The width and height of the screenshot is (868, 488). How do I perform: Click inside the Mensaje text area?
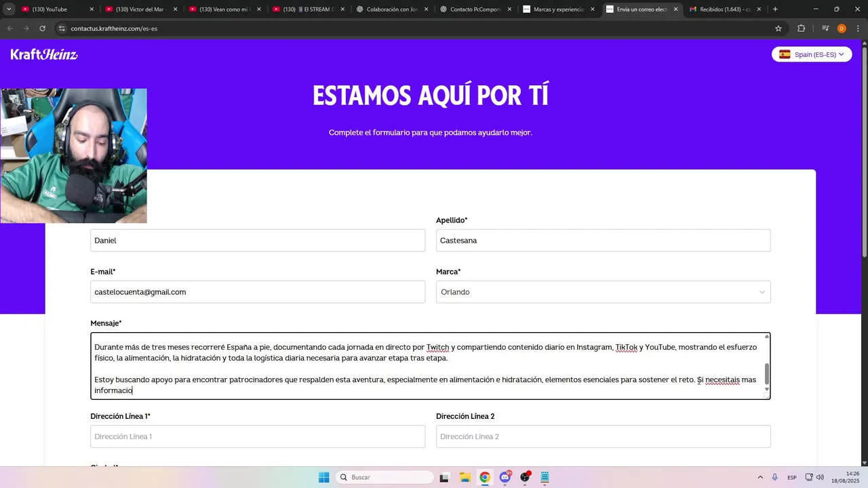coord(431,366)
